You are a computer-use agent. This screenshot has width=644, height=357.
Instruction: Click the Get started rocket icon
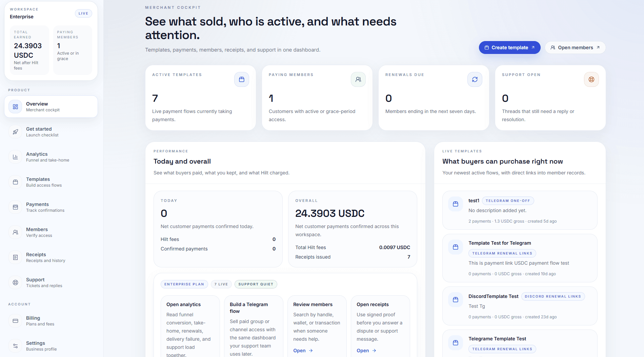click(15, 132)
